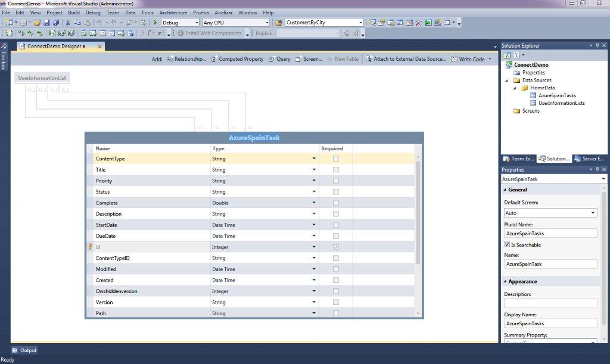Click the Query icon in designer toolbar

pos(271,59)
